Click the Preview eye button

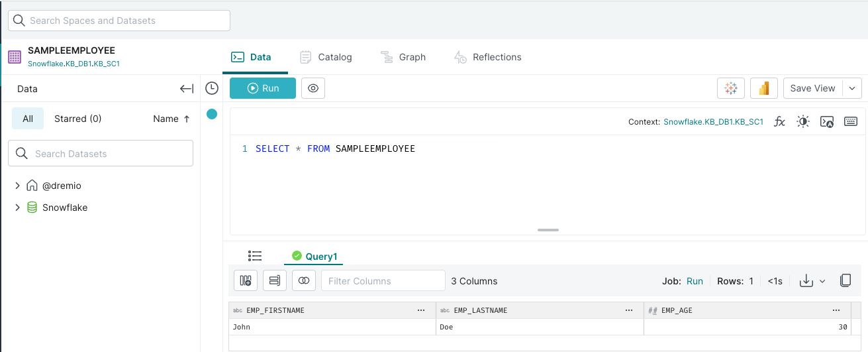point(313,88)
